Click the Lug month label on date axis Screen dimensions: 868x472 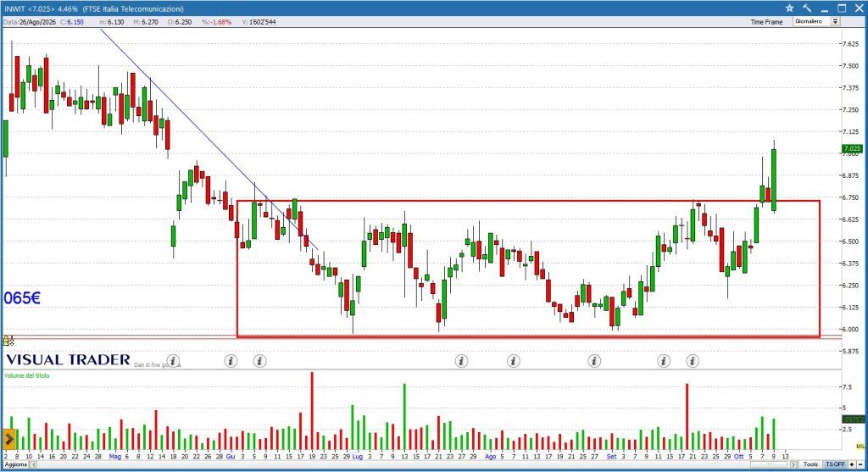click(x=358, y=457)
